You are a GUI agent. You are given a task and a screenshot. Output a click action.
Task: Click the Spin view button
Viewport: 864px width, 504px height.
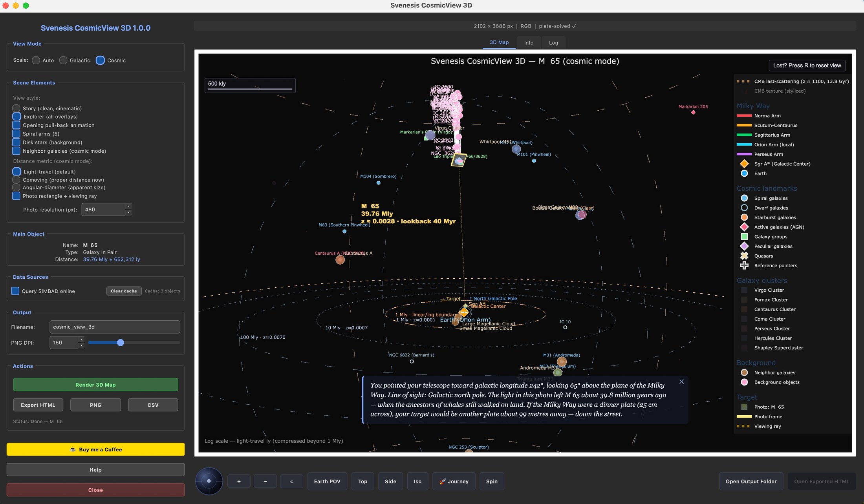coord(492,481)
